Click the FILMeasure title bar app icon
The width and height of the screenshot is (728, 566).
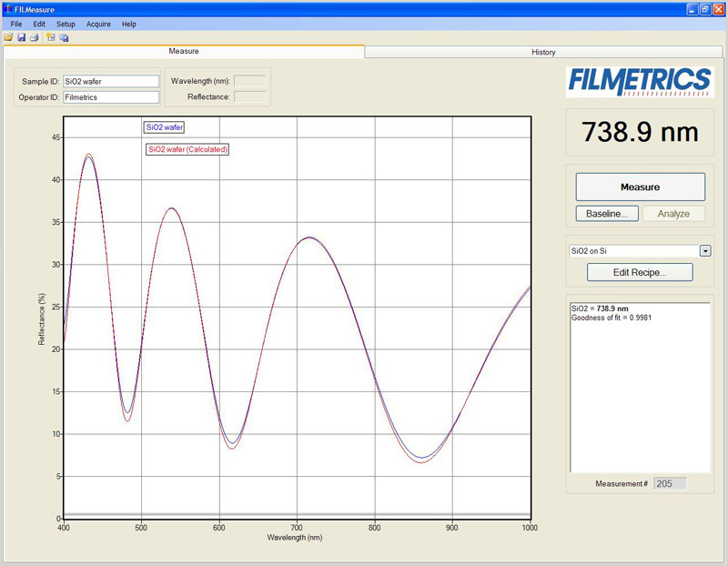coord(8,7)
